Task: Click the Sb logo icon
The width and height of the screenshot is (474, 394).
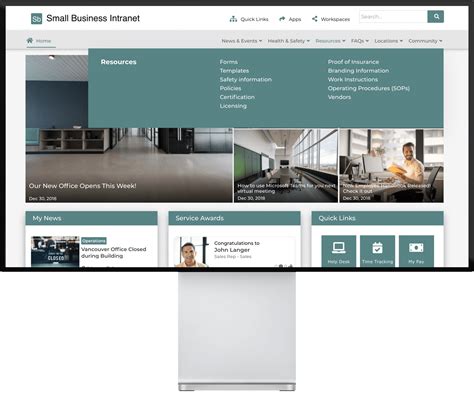Action: click(x=36, y=19)
